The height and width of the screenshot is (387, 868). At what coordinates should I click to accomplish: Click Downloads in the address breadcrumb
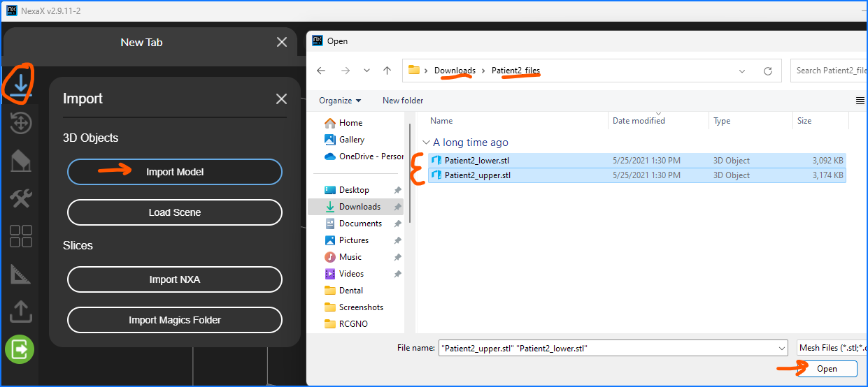pos(455,71)
